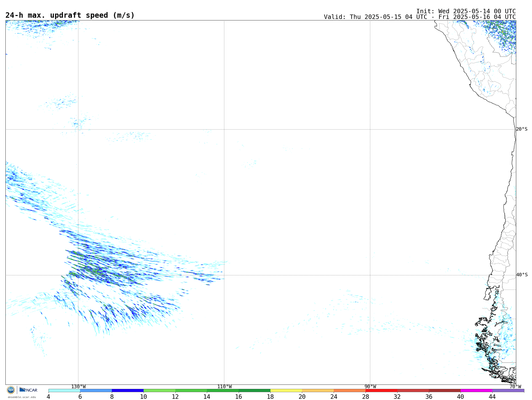The image size is (532, 400).
Task: Click the colorbar tick label 4
Action: tap(49, 397)
